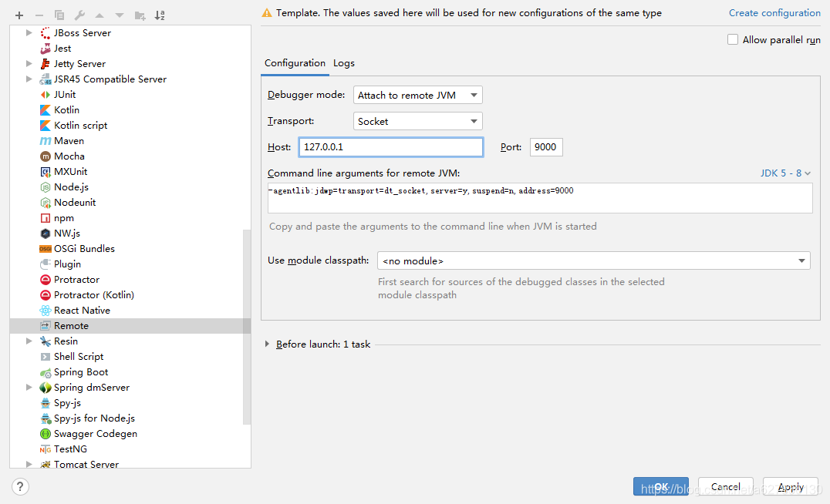Expand the Spring dmServer tree node
Screen dimensions: 830x504
(x=29, y=388)
